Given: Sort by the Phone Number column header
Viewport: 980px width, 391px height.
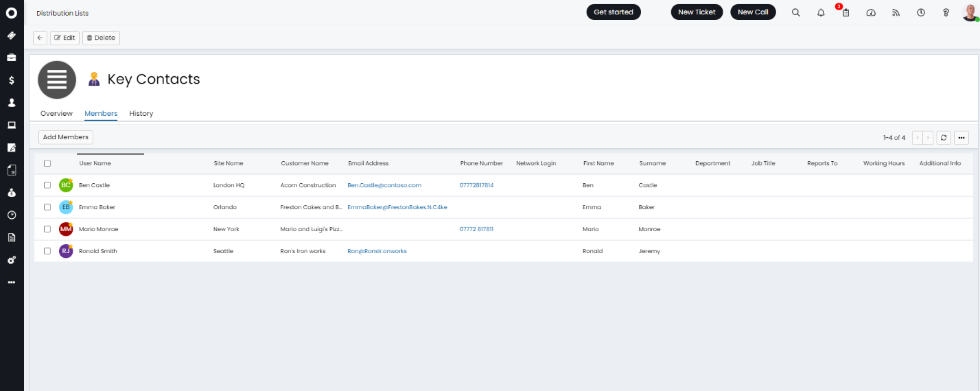Looking at the screenshot, I should pos(482,163).
